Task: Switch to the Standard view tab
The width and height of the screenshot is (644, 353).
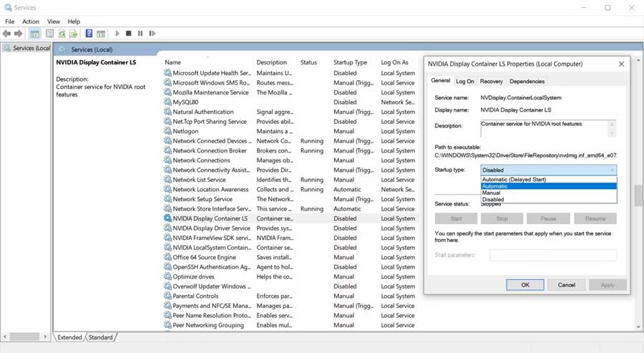Action: [x=101, y=337]
